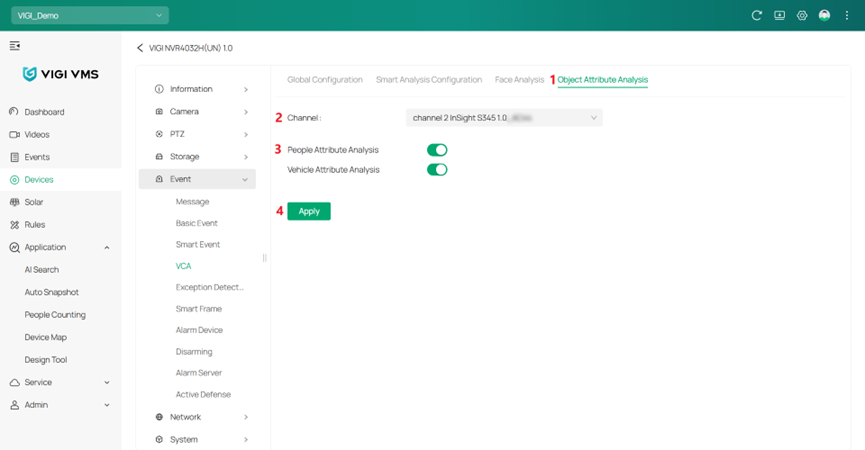Click the user avatar icon

[x=824, y=16]
